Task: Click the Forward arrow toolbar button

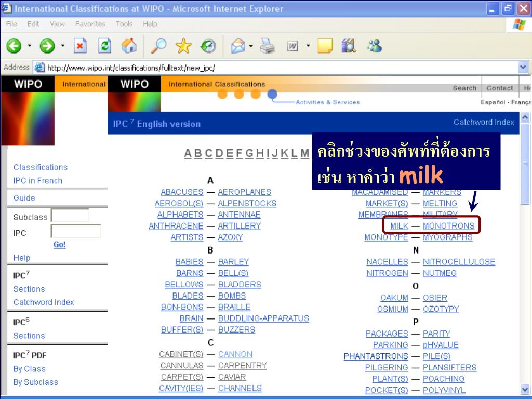Action: click(x=47, y=46)
